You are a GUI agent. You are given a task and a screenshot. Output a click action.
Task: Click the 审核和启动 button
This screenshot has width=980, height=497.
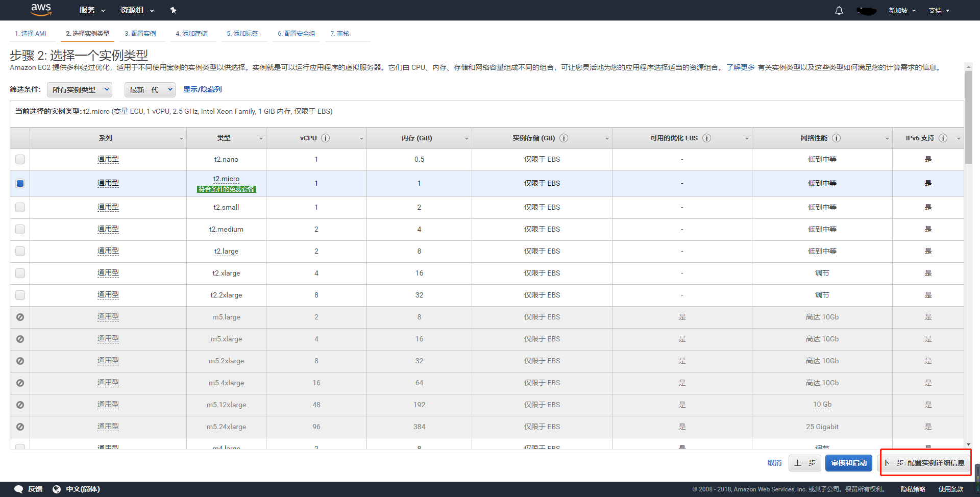849,463
